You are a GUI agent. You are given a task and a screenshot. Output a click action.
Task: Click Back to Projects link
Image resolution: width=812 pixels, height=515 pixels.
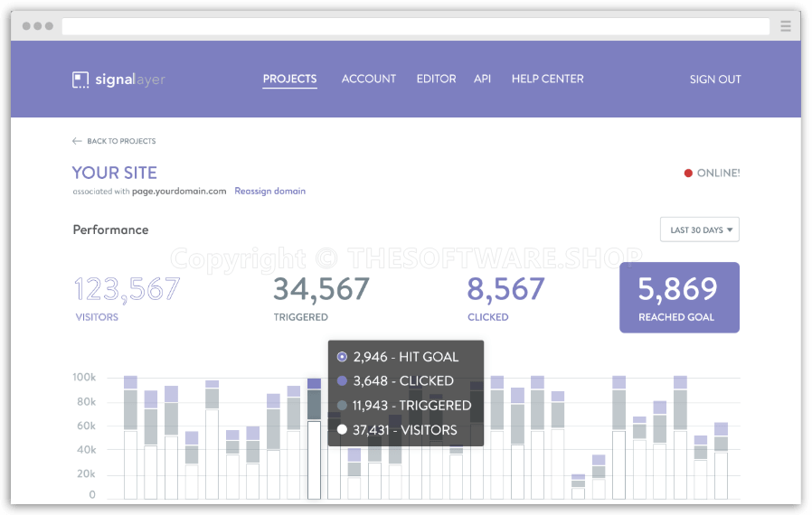[121, 141]
